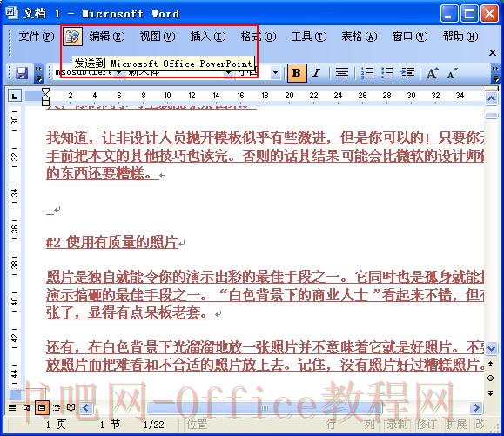Click horizontal scrollbar left arrow

tap(86, 408)
